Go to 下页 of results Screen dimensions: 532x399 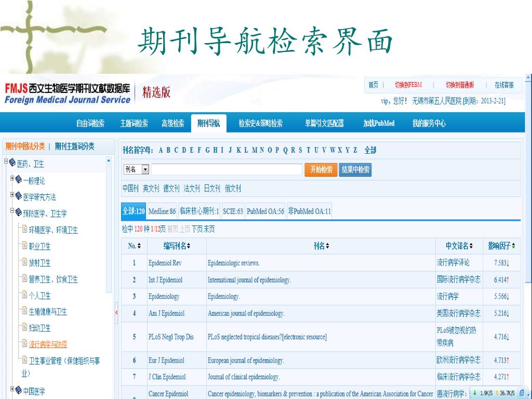coord(197,229)
